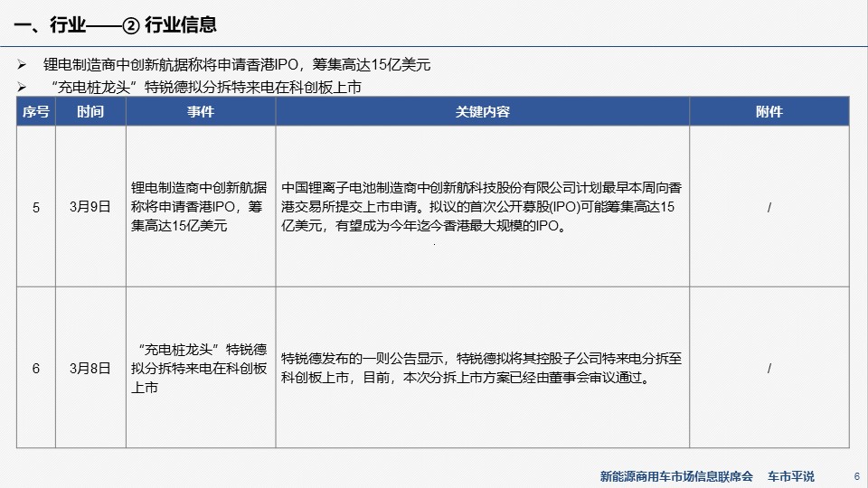Viewport: 868px width, 488px height.
Task: Click the event cell '充电桩龙头 特锐德拟分拆'
Action: click(201, 368)
